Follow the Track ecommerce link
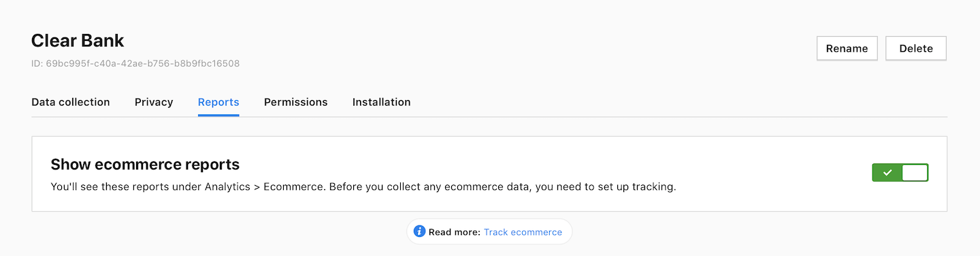The height and width of the screenshot is (256, 980). 523,232
